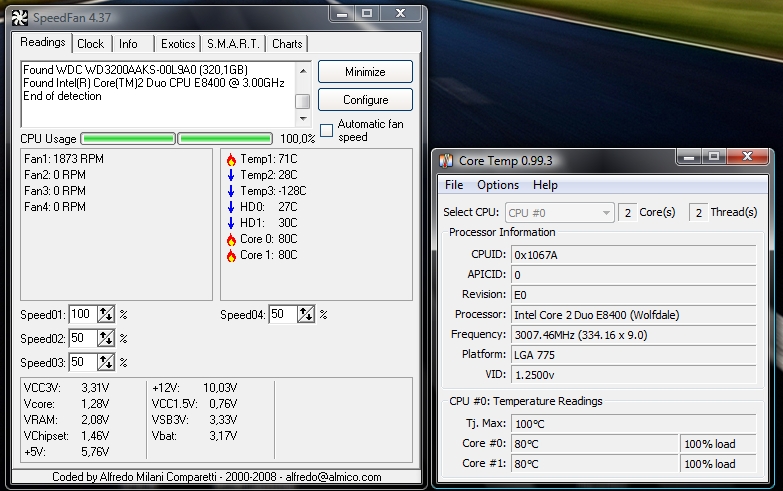The height and width of the screenshot is (491, 783).
Task: Click the Speed03 up/down spinner
Action: pos(105,362)
